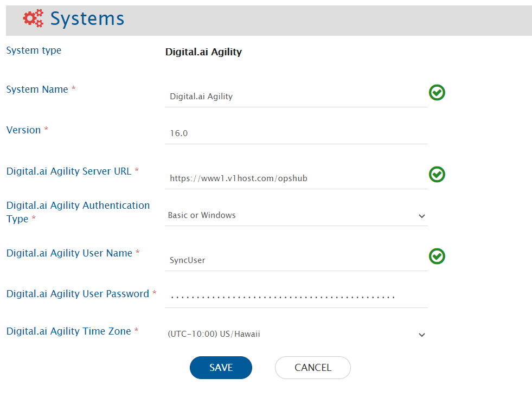Focus the System Name text field
The image size is (532, 404).
[x=296, y=97]
